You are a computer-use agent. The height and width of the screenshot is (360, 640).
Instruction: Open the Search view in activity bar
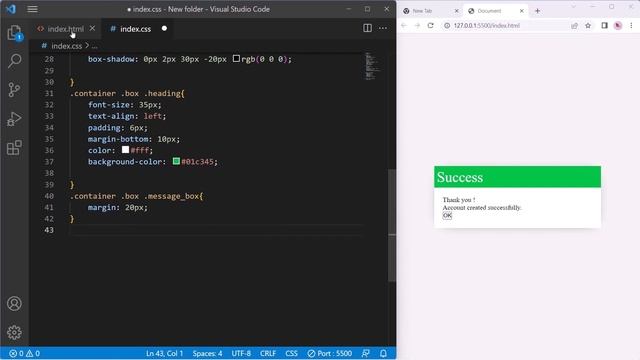[x=14, y=61]
